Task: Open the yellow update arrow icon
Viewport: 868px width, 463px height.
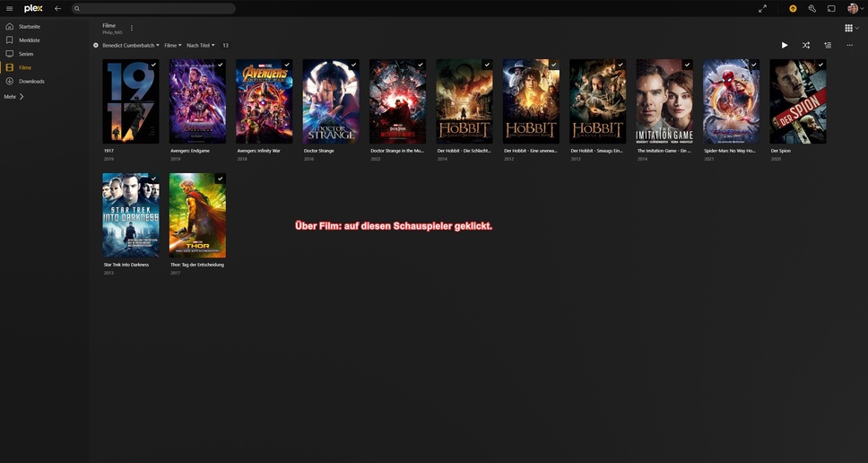Action: coord(793,8)
